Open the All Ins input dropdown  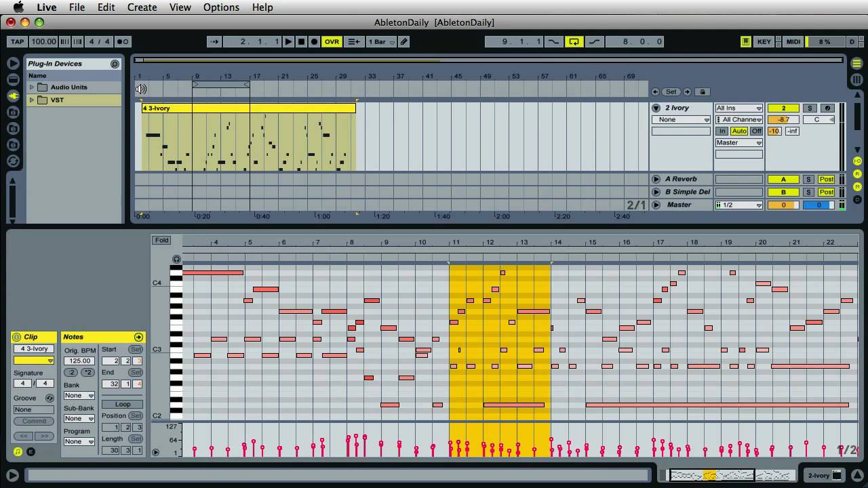(738, 108)
